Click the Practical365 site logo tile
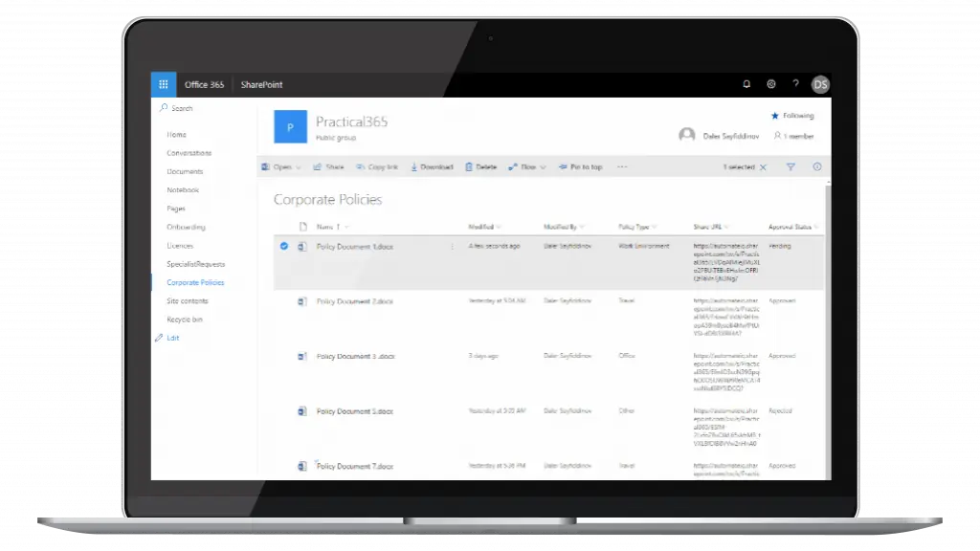This screenshot has width=980, height=551. pyautogui.click(x=290, y=126)
